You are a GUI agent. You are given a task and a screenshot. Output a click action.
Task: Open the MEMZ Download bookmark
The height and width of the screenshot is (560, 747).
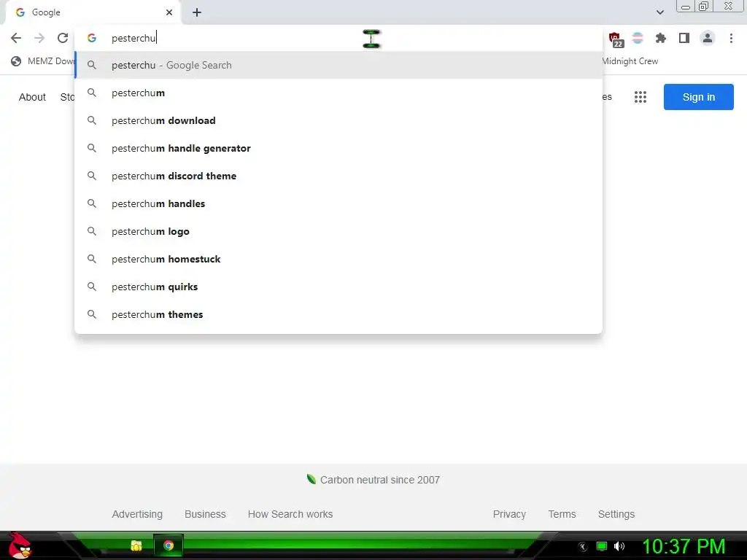pyautogui.click(x=43, y=61)
